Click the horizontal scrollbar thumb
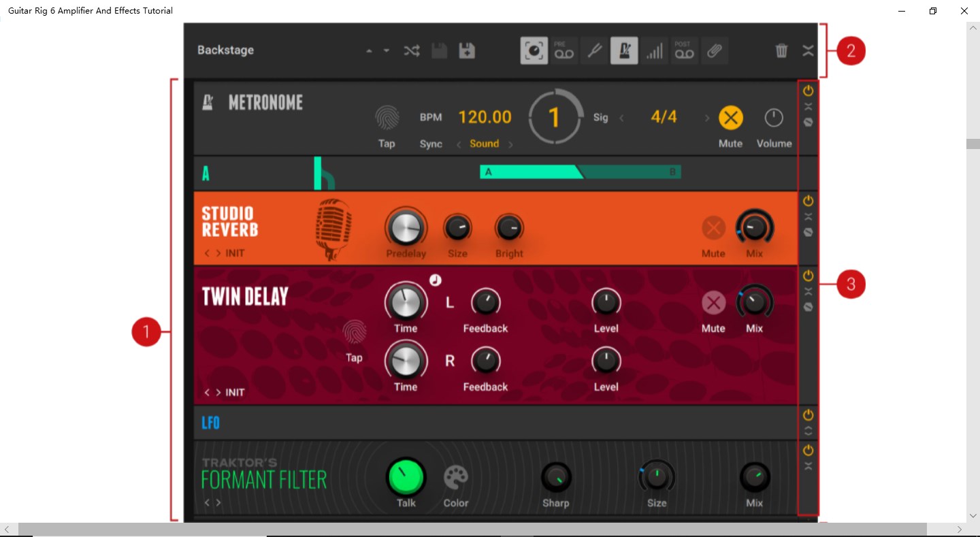Screen dimensions: 980x537 coord(472,530)
